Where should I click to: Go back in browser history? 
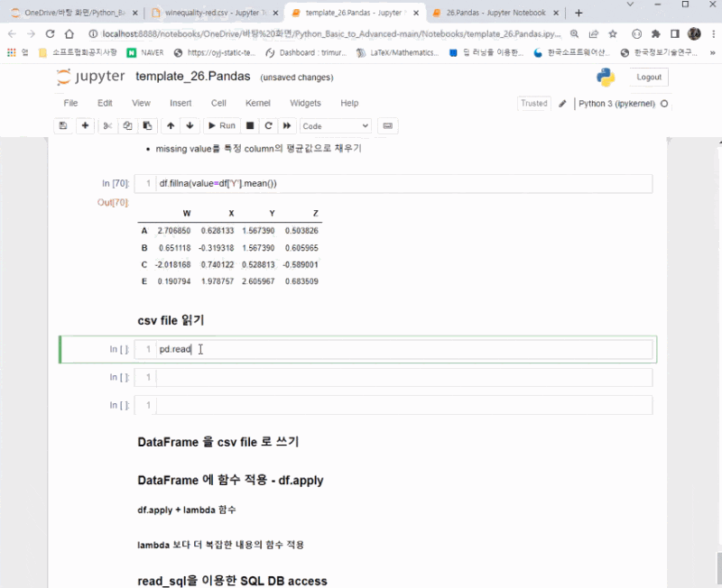click(x=12, y=33)
